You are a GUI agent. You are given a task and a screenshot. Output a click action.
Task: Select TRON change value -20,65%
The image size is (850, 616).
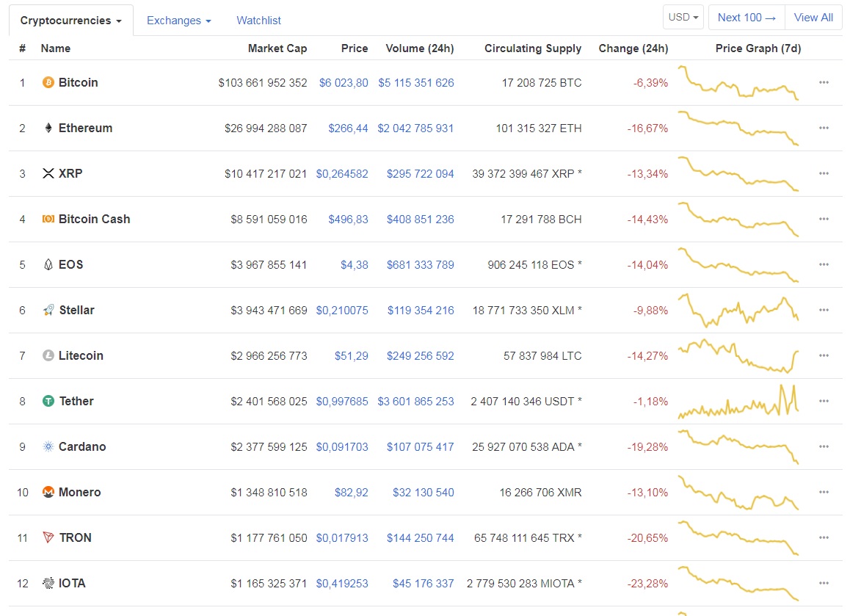[x=648, y=538]
